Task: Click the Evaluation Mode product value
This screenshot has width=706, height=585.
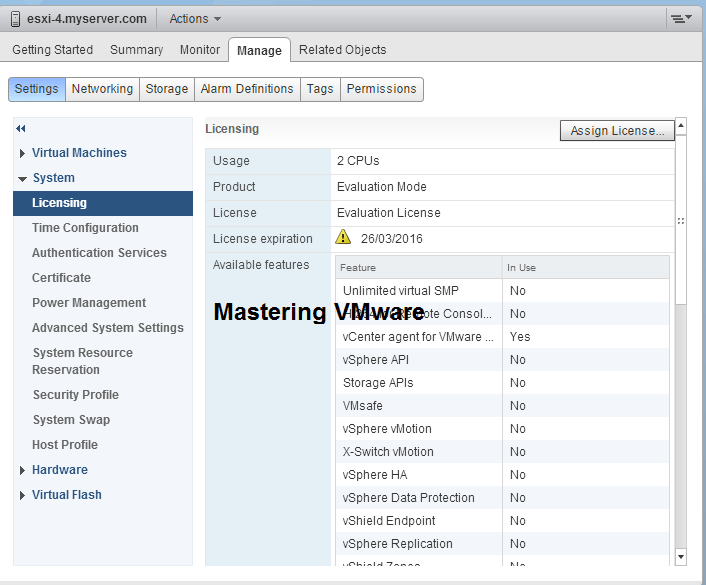Action: pos(381,186)
